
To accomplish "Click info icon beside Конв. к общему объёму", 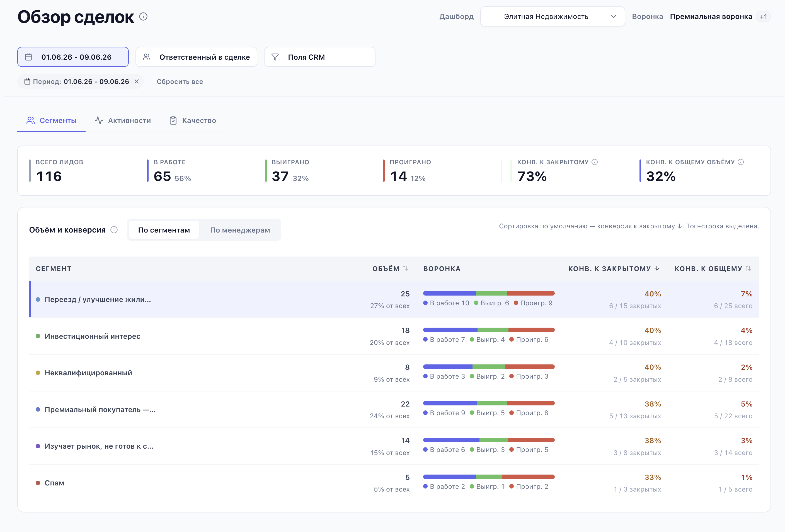I will 741,162.
